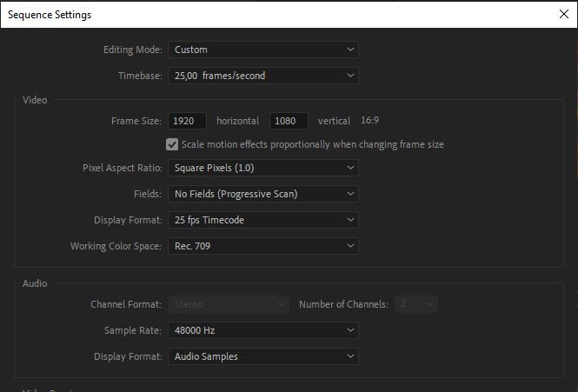Click the Sample Rate label

[133, 330]
